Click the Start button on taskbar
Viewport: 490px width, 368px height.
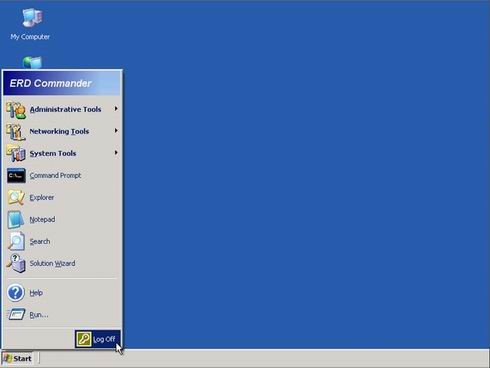click(17, 359)
